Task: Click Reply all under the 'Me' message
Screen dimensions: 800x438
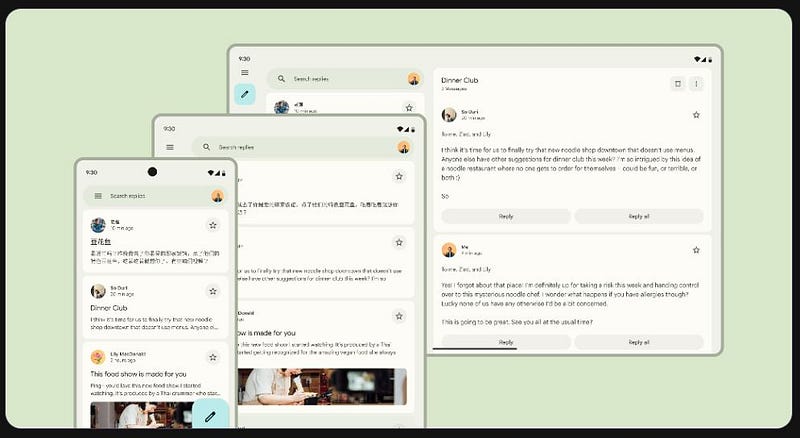Action: [x=639, y=342]
